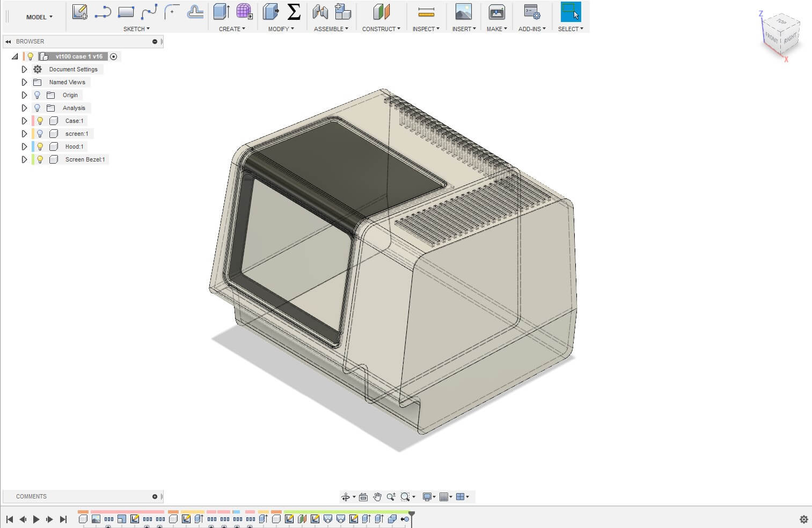Click RIGHT face on ViewCube
Screen dimensions: 812x528
[x=789, y=39]
